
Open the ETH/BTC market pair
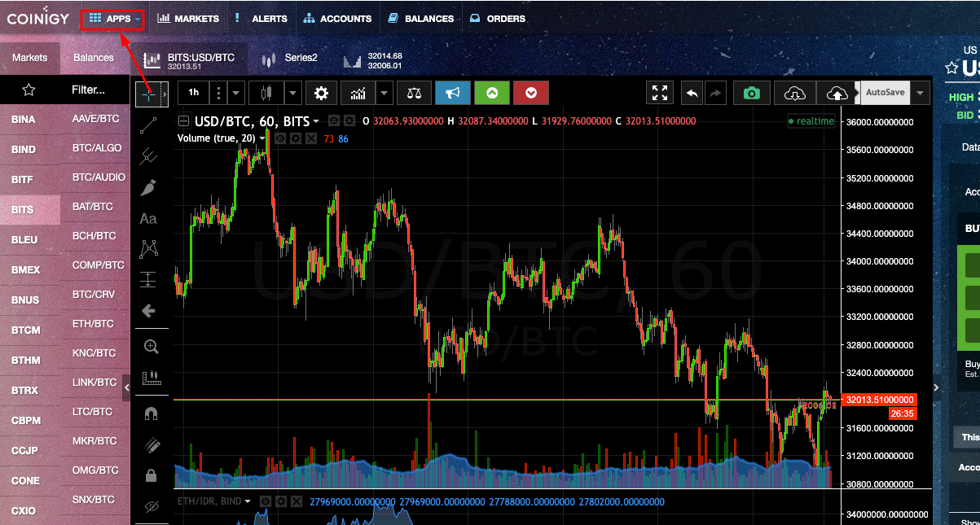click(94, 323)
